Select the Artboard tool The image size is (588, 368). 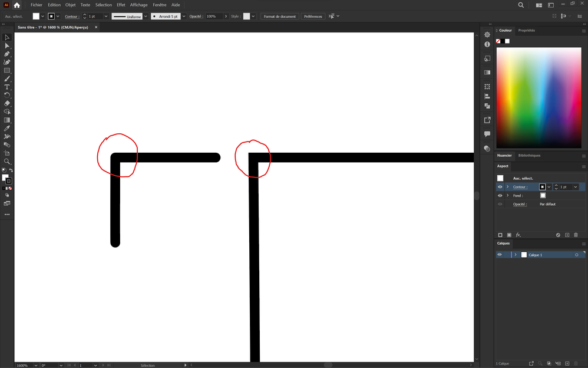click(6, 153)
